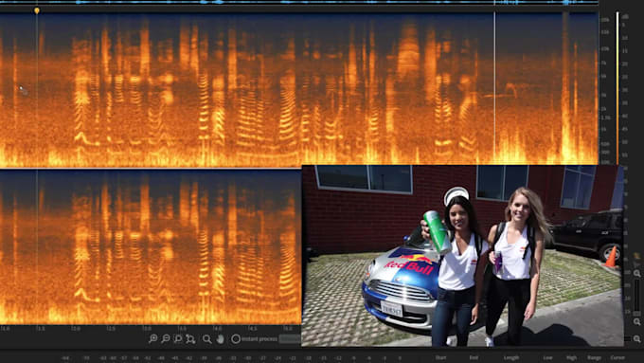
Task: Click the time ruler below the spectrogram
Action: 151,329
